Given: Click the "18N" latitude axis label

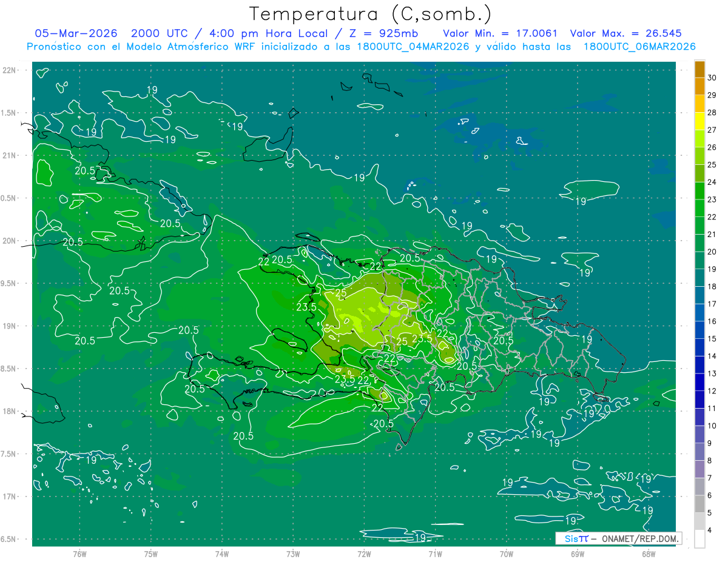Looking at the screenshot, I should (x=10, y=411).
